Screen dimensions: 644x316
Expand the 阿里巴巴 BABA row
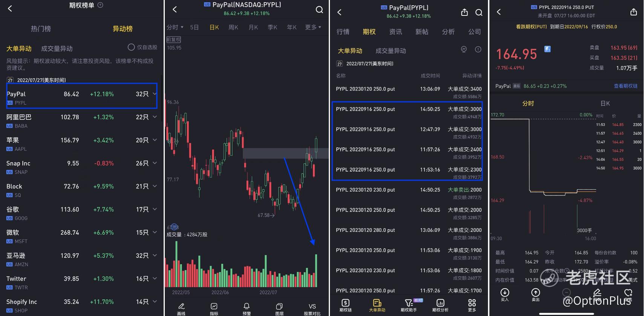155,117
